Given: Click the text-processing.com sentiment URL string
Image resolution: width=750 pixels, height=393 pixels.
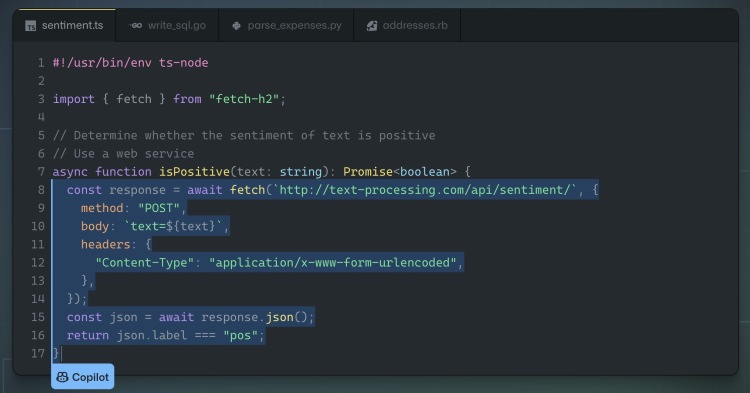Looking at the screenshot, I should click(425, 190).
